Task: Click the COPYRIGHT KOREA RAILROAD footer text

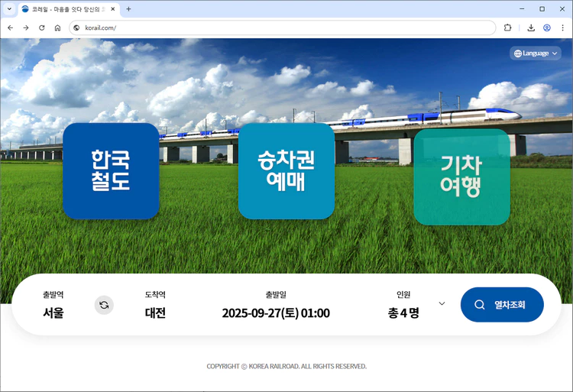Action: coord(286,367)
